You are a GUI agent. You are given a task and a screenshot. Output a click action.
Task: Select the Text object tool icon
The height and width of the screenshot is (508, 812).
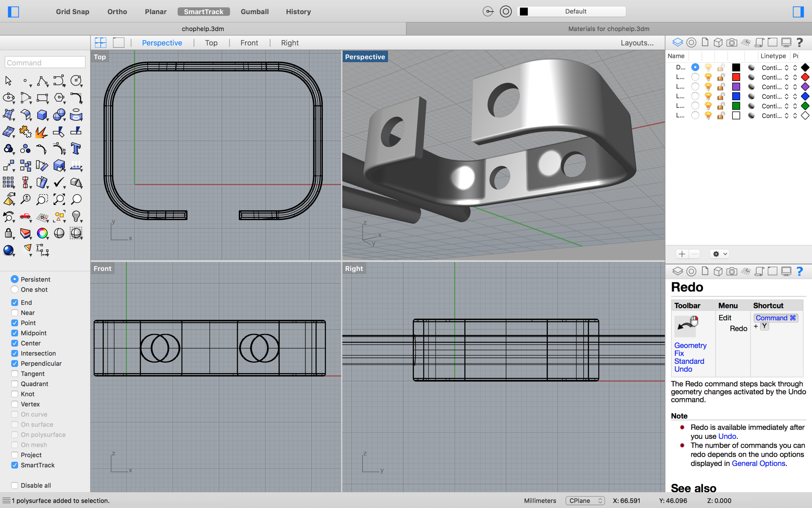click(76, 149)
